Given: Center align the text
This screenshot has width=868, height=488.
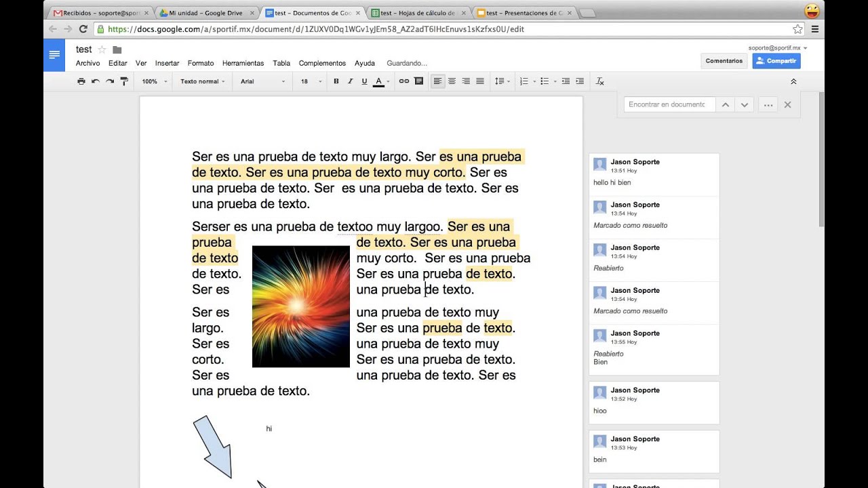Looking at the screenshot, I should tap(452, 81).
